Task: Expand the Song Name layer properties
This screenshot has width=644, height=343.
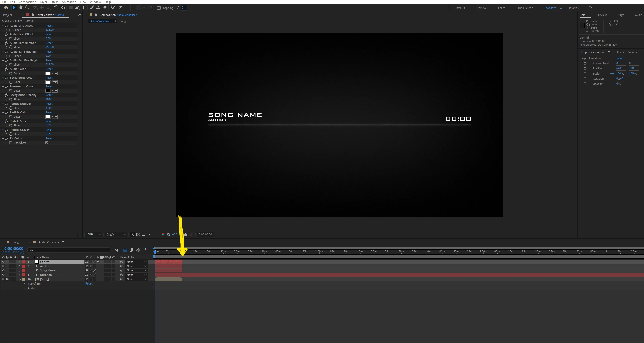Action: [20, 270]
